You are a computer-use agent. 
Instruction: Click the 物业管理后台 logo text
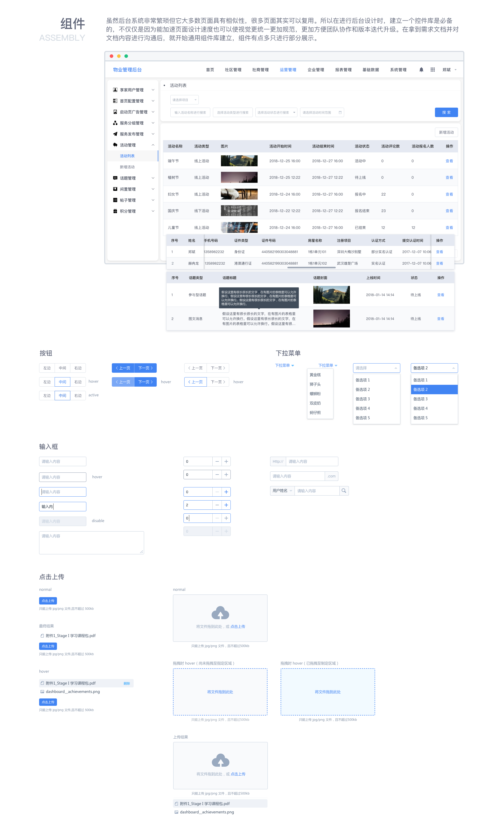pos(128,70)
